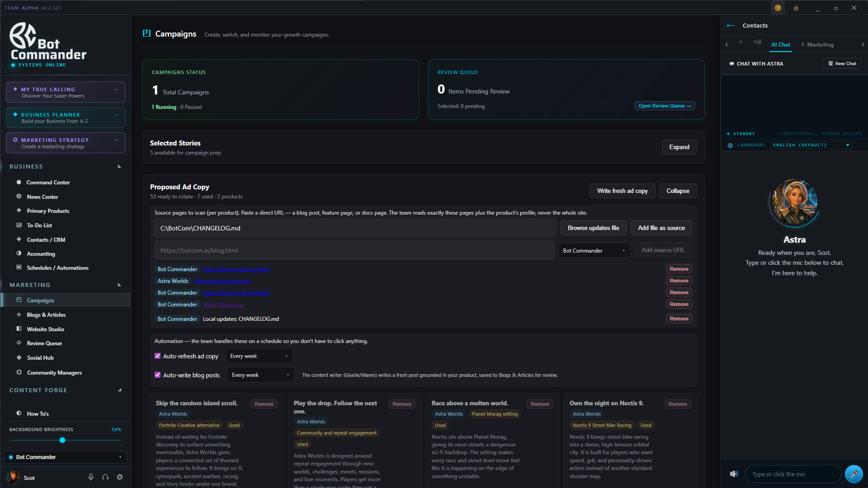Open the Bot Commander product dropdown for source URL
This screenshot has height=488, width=868.
pyautogui.click(x=594, y=250)
